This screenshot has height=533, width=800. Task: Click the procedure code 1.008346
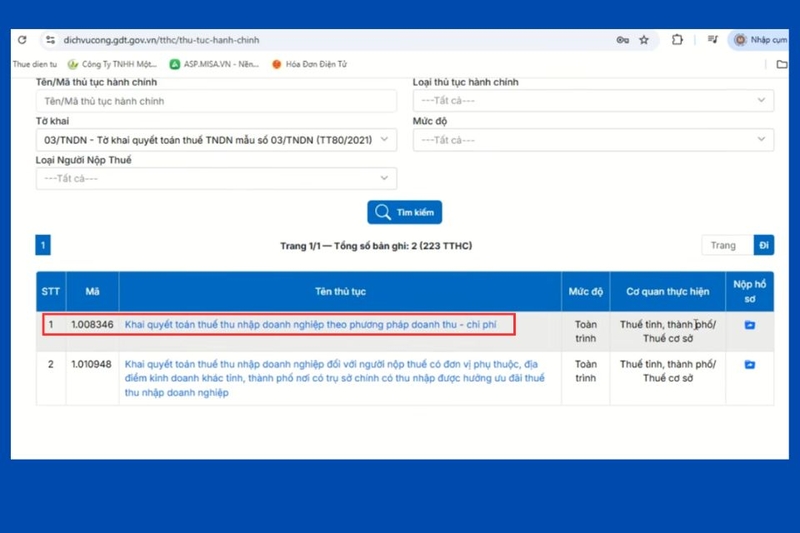tap(92, 324)
